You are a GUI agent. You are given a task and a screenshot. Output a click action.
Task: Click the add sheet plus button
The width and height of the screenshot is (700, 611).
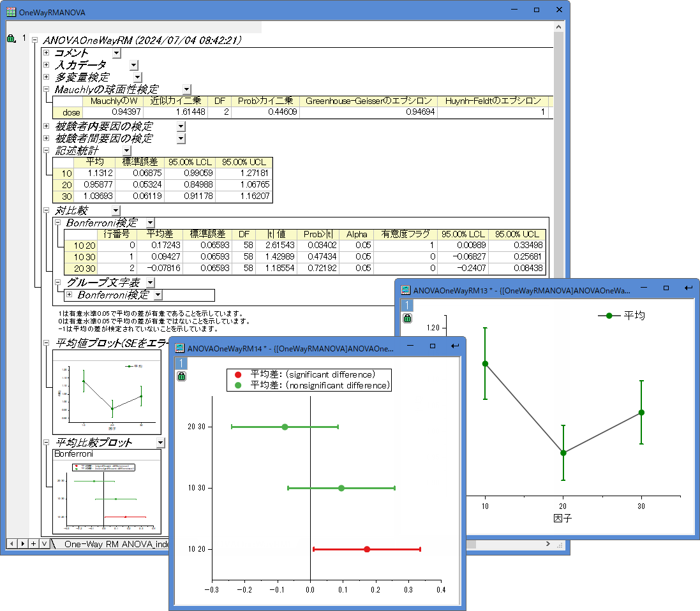pos(33,543)
